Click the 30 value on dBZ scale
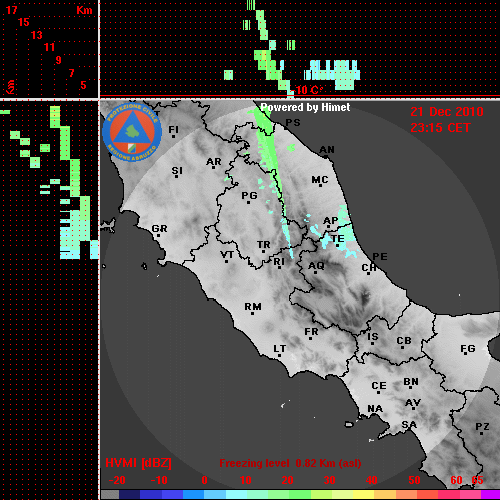 click(329, 480)
